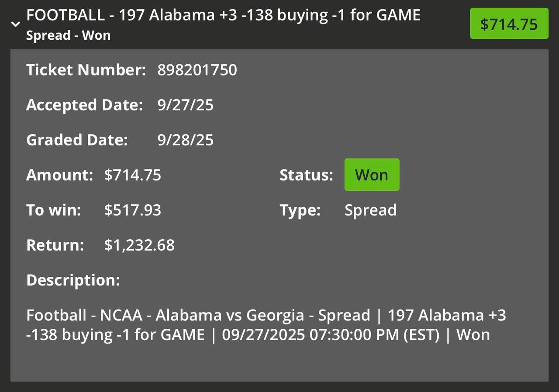
Task: Click the Return label
Action: tap(55, 245)
